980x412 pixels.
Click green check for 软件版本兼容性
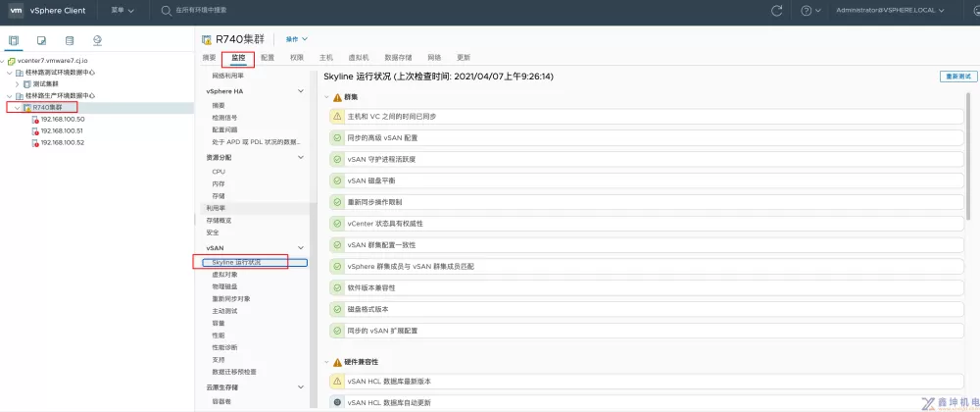tap(337, 287)
